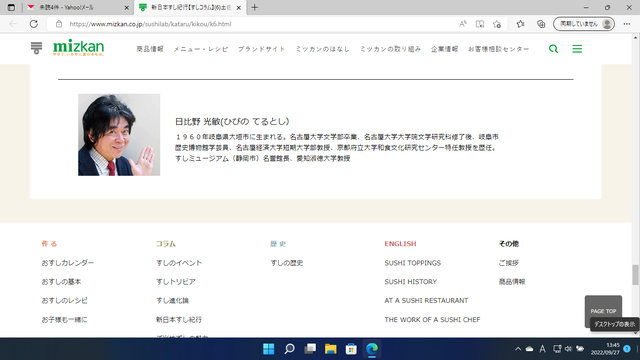640x360 pixels.
Task: Open the green hamburger menu
Action: 577,49
